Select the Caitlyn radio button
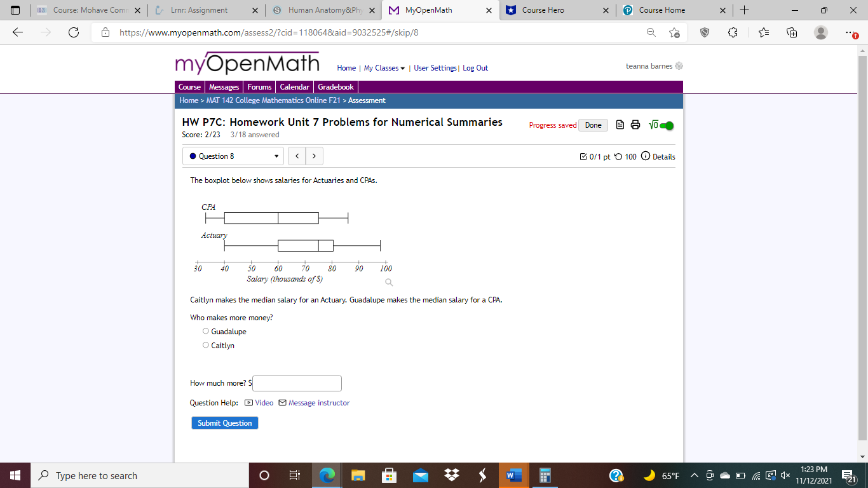This screenshot has width=868, height=488. [205, 344]
